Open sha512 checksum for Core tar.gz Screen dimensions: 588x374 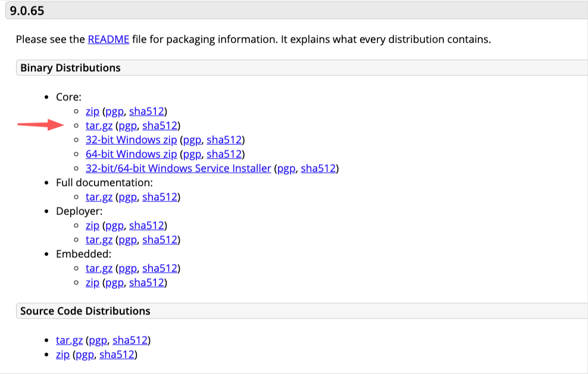tap(159, 126)
